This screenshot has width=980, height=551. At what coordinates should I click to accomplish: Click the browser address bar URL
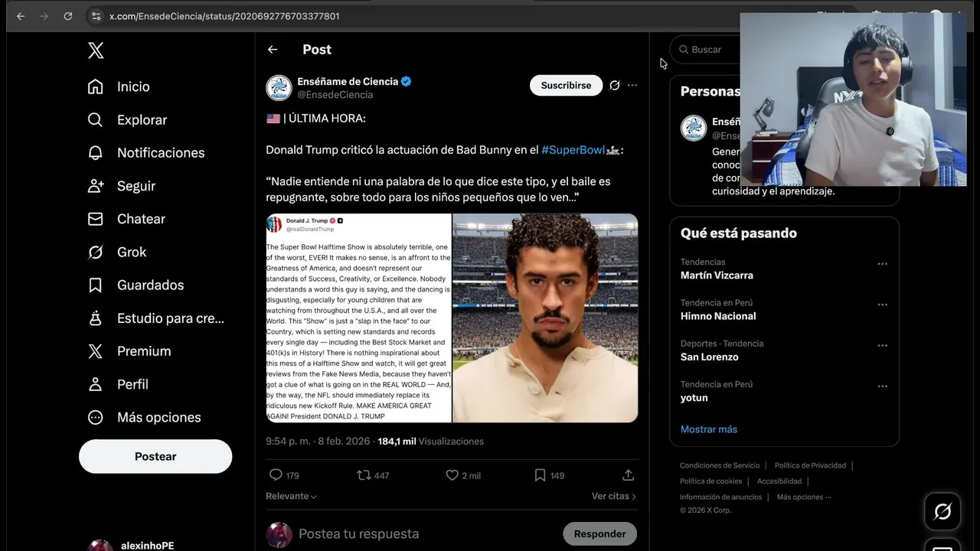point(224,16)
